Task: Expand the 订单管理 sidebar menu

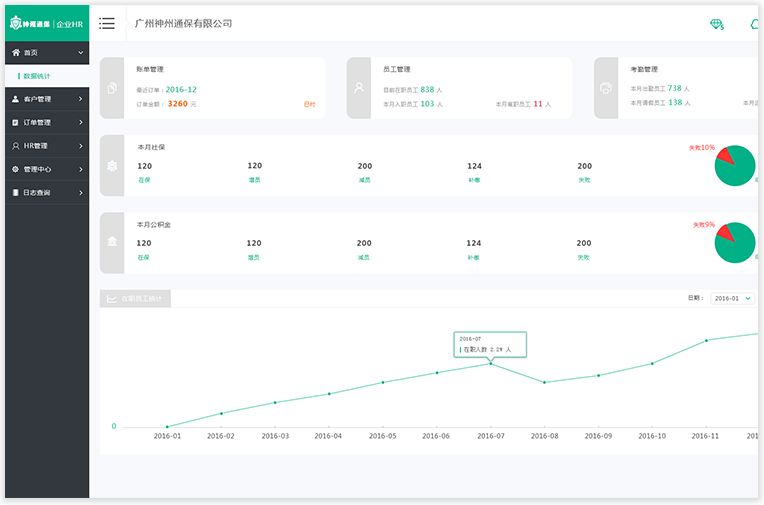Action: (44, 122)
